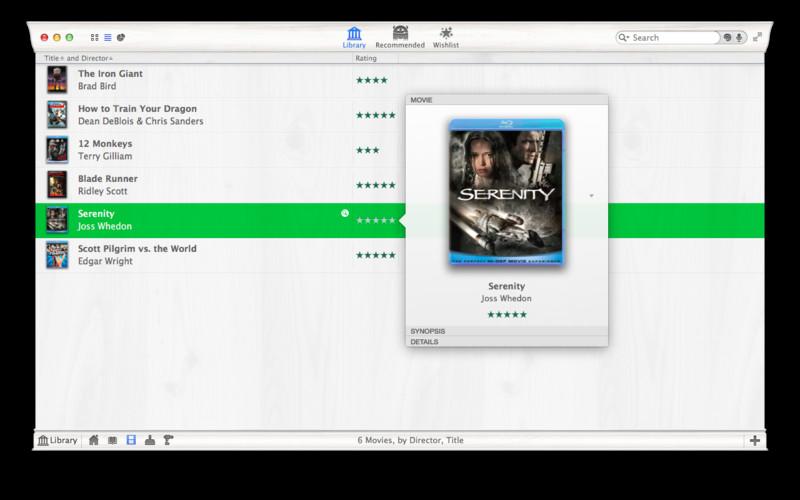
Task: Set Scott Pilgrim star rating
Action: (x=376, y=255)
